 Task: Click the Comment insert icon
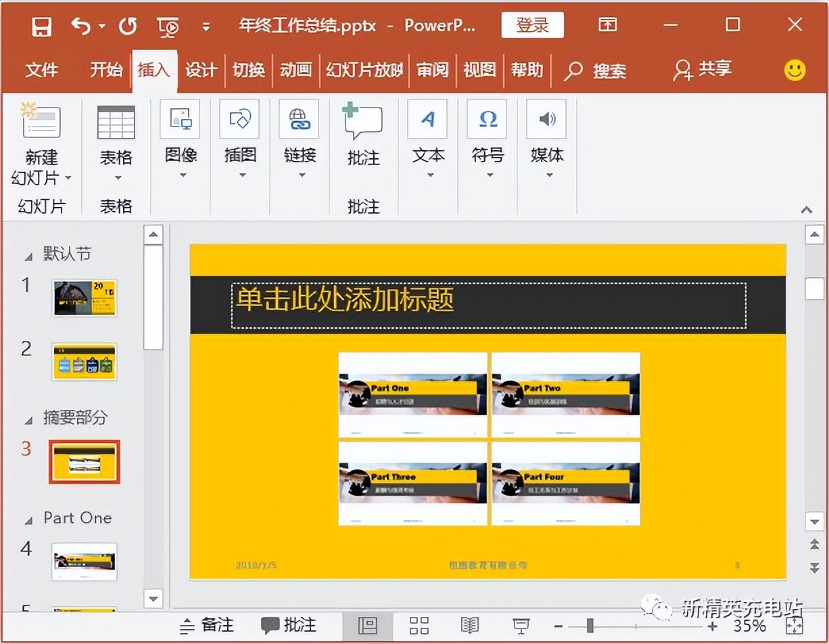(363, 120)
